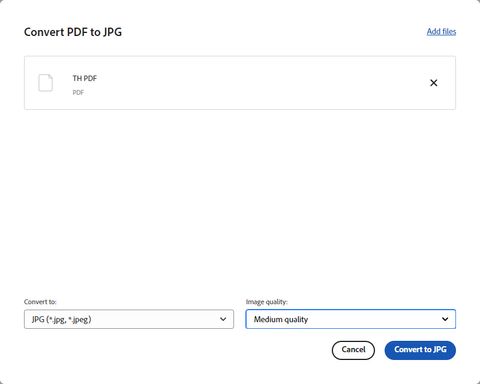This screenshot has height=384, width=480.
Task: Click the document icon for TH PDF
Action: [x=45, y=83]
